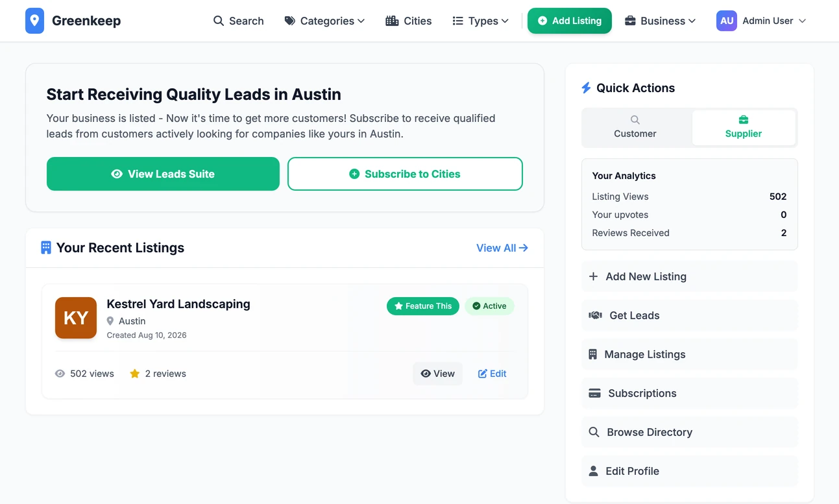Open the Categories dropdown menu
This screenshot has width=839, height=504.
pyautogui.click(x=324, y=21)
